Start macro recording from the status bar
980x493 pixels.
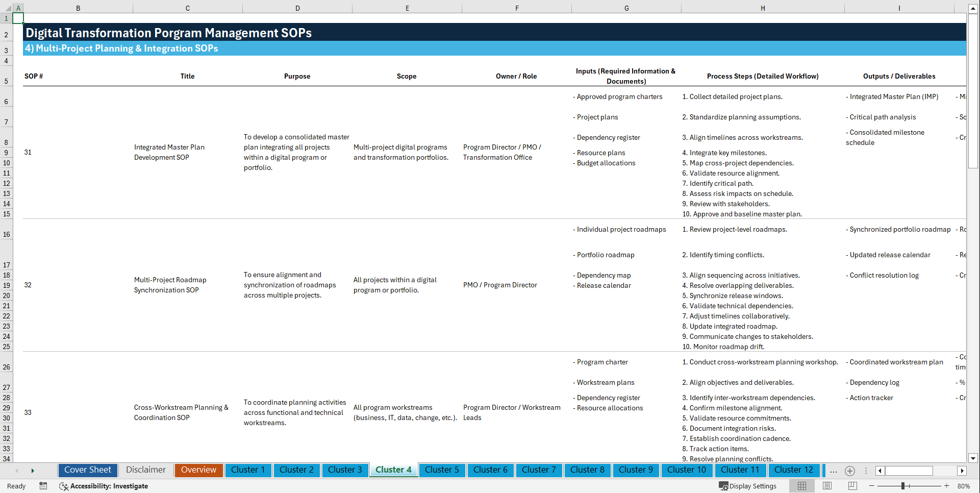43,486
